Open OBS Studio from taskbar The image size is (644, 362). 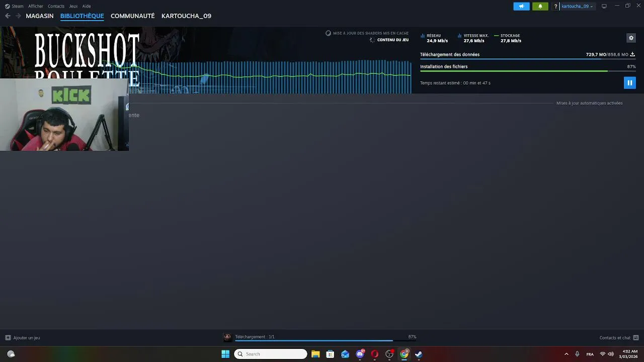pos(389,354)
